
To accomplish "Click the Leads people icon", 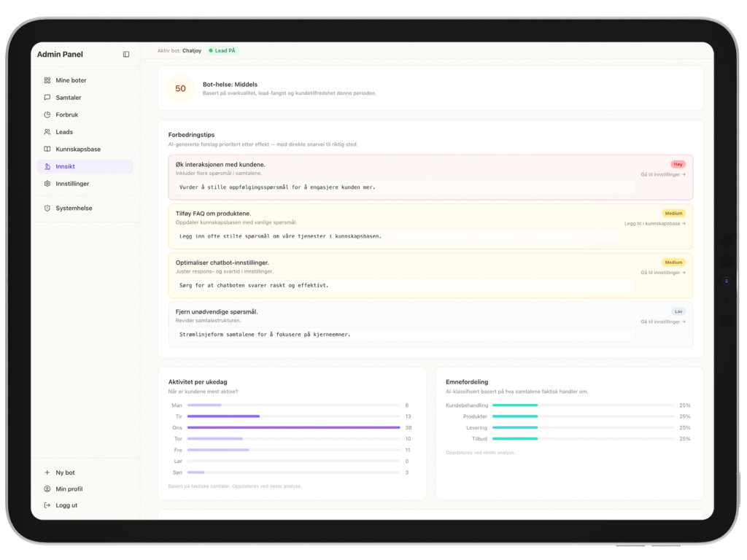I will 47,132.
